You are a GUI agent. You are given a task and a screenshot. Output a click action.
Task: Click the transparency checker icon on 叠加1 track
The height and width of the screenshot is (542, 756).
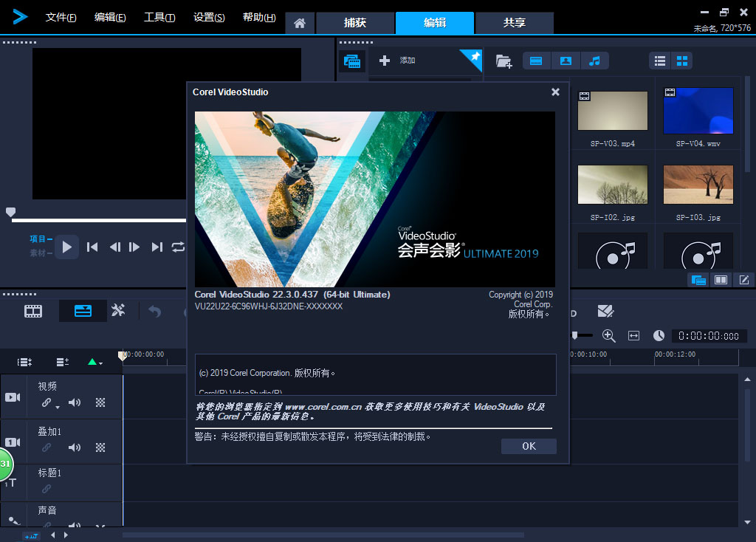100,447
